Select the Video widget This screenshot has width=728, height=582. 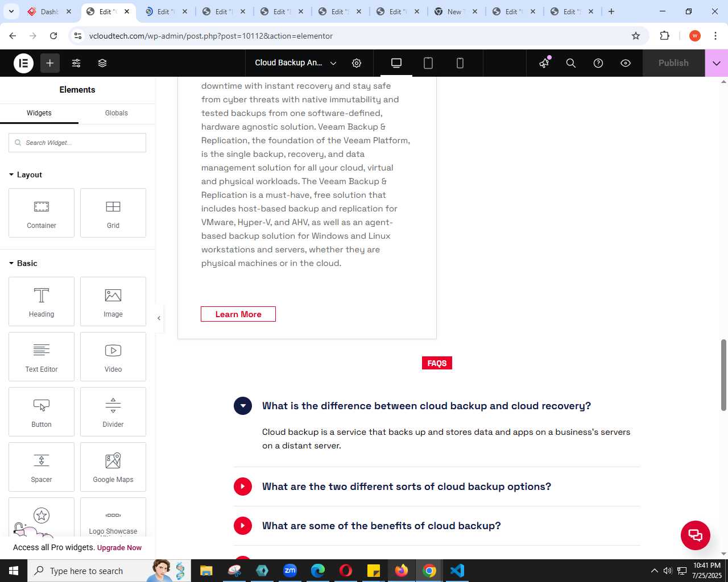point(113,356)
